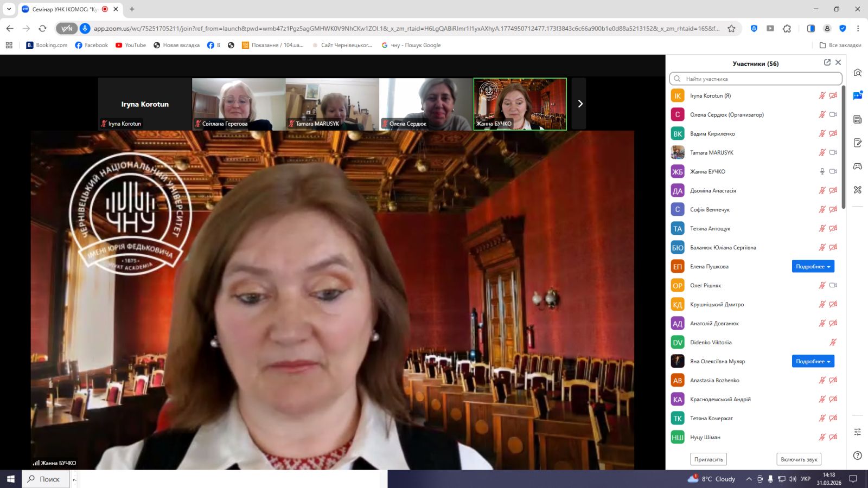Click the blue lock shield extension icon
The width and height of the screenshot is (868, 488).
(754, 28)
